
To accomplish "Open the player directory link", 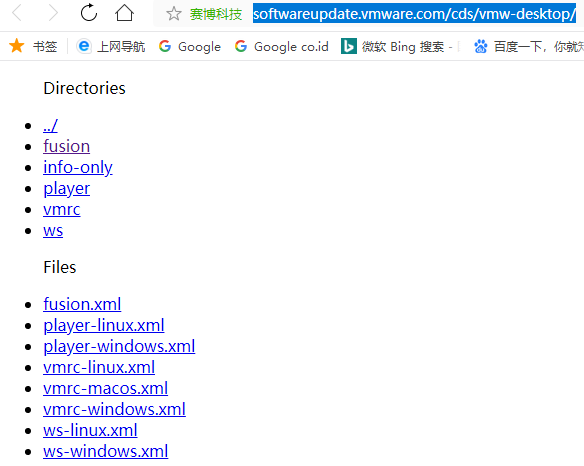I will pos(67,188).
